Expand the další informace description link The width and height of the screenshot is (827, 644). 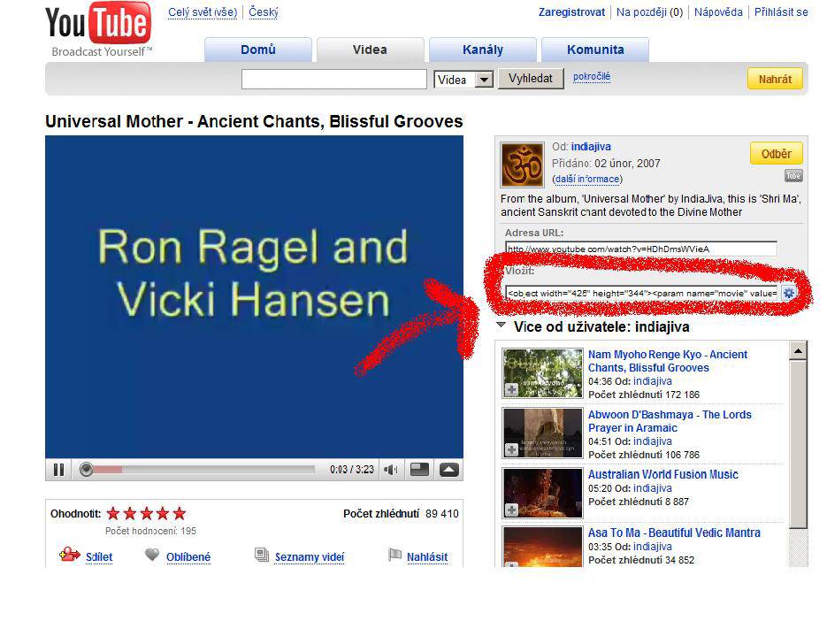[x=587, y=179]
